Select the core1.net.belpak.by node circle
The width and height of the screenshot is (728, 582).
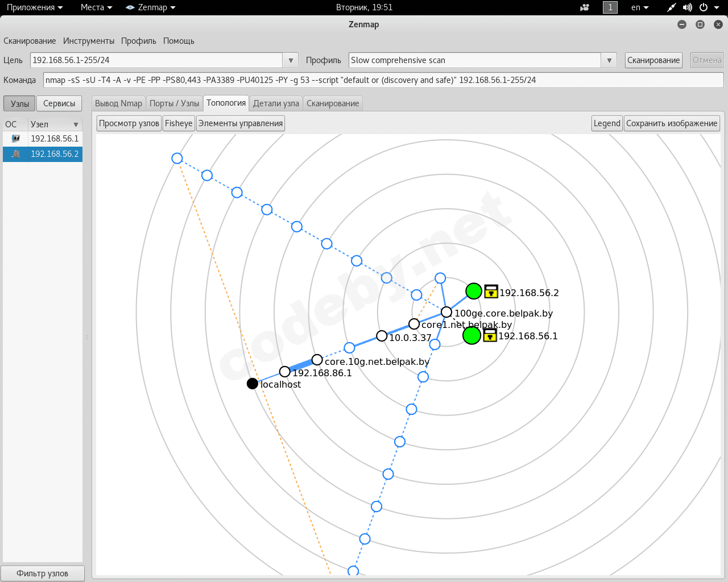click(414, 324)
